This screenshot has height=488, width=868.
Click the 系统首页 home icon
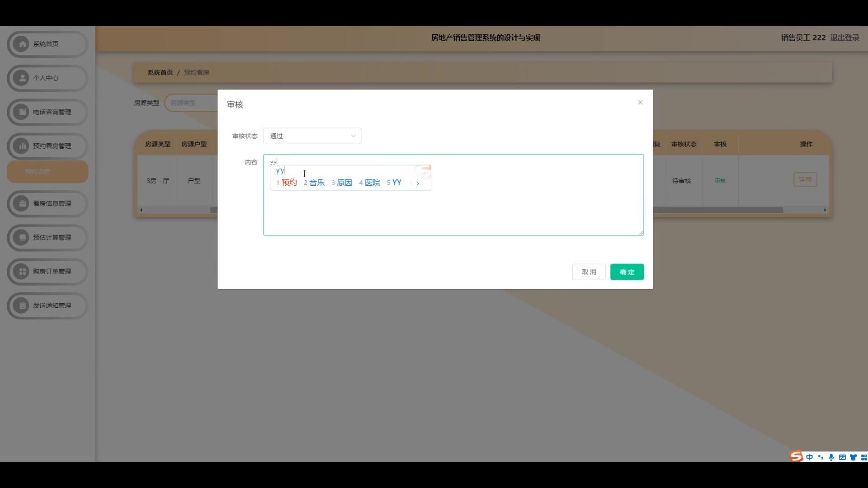pyautogui.click(x=22, y=44)
